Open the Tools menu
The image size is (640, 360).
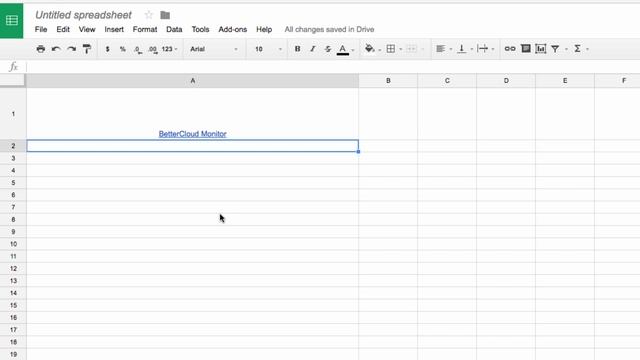tap(200, 29)
